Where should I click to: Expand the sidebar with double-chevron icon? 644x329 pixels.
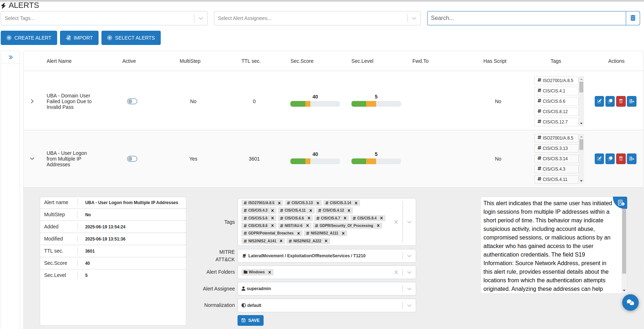point(11,57)
